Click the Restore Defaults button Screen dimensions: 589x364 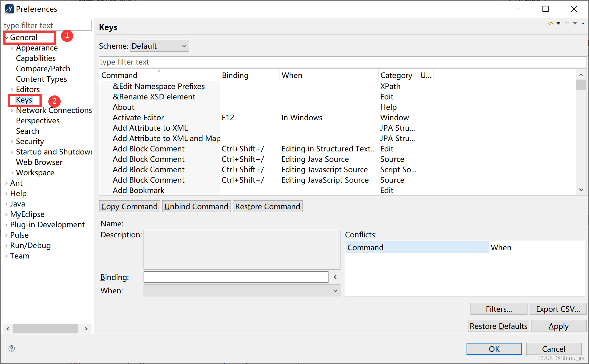click(x=498, y=326)
